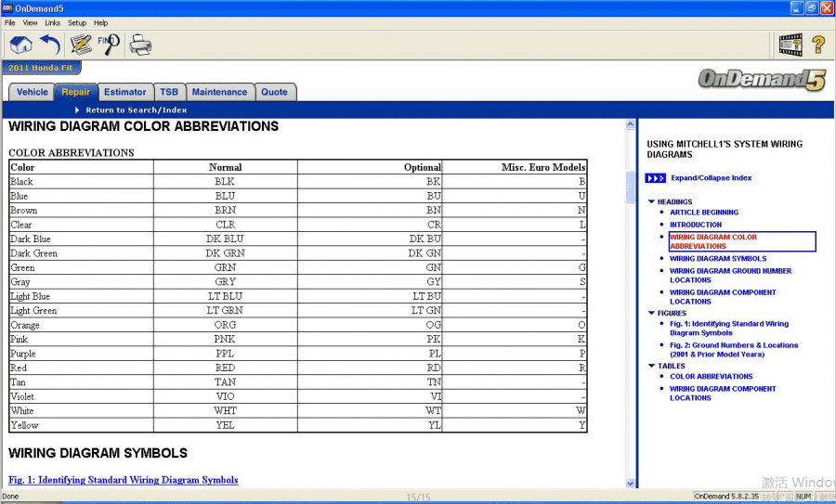Click the Find magnifying glass icon
This screenshot has width=836, height=504.
pos(109,44)
